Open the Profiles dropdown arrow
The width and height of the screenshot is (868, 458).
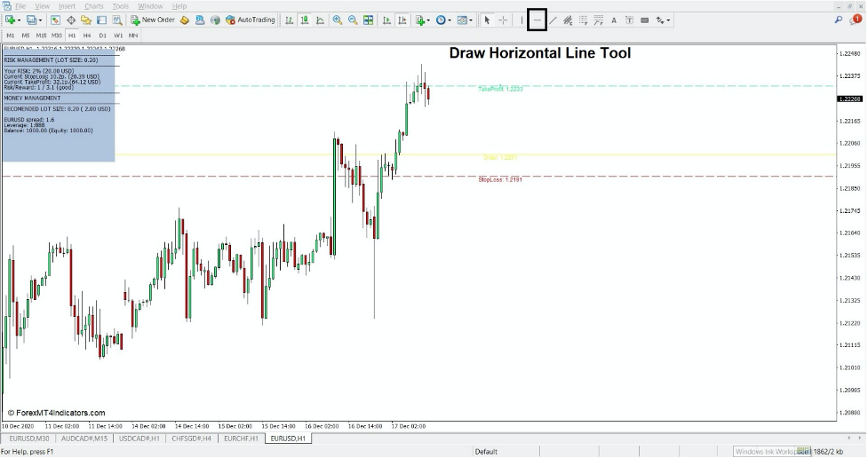point(41,20)
